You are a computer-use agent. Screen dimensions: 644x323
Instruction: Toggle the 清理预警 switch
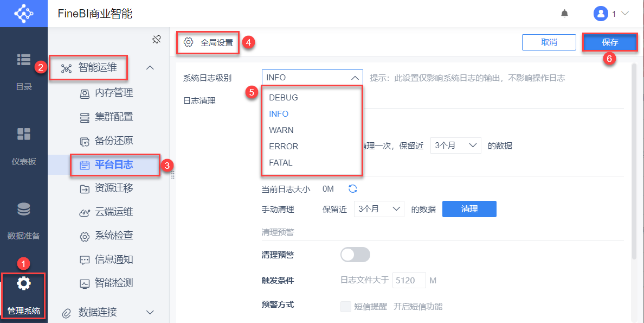355,255
